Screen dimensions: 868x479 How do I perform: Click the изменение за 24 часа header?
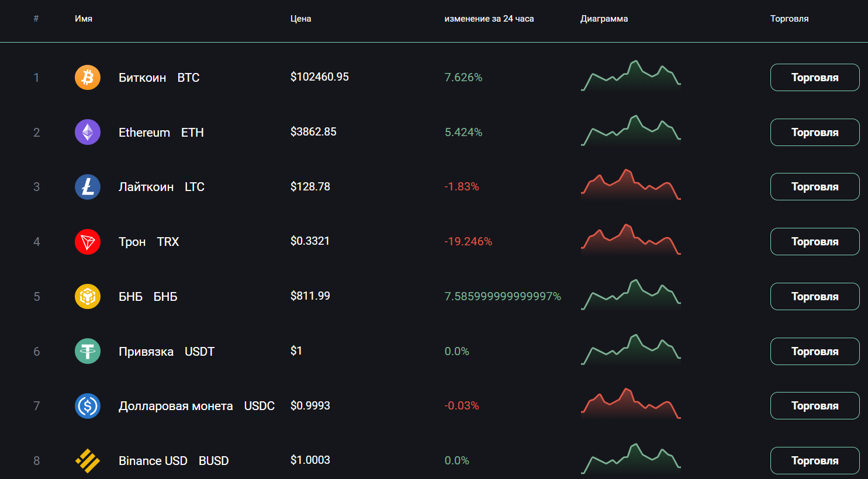489,19
